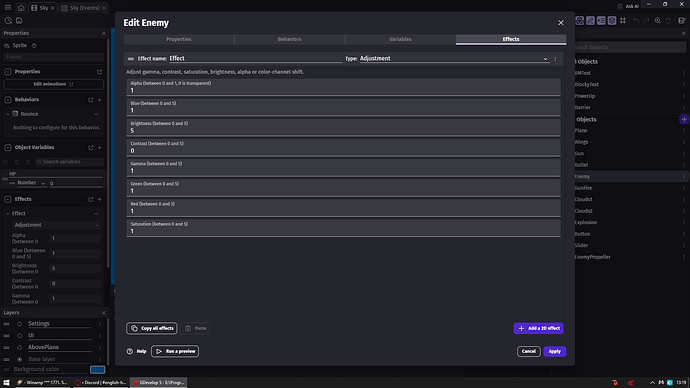Click Ask AI in title bar
This screenshot has width=690, height=388.
click(628, 6)
